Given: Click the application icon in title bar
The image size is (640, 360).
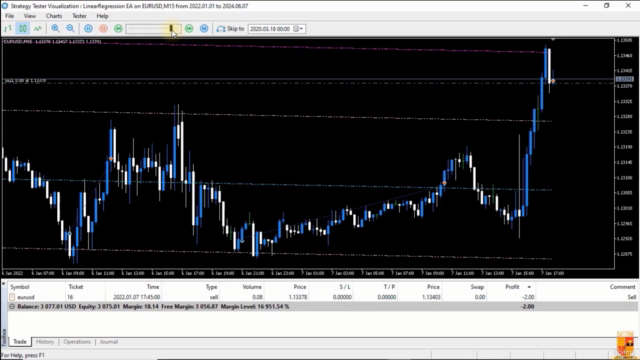Looking at the screenshot, I should (5, 6).
